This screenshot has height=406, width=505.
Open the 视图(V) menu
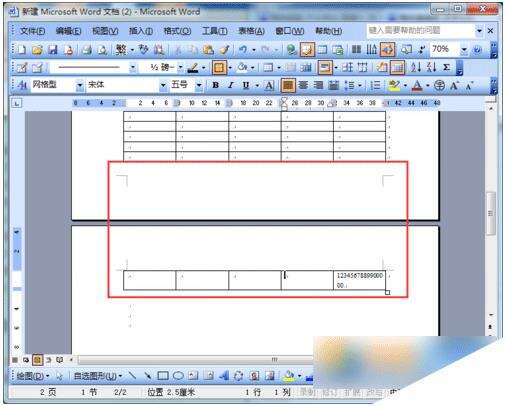(x=105, y=31)
